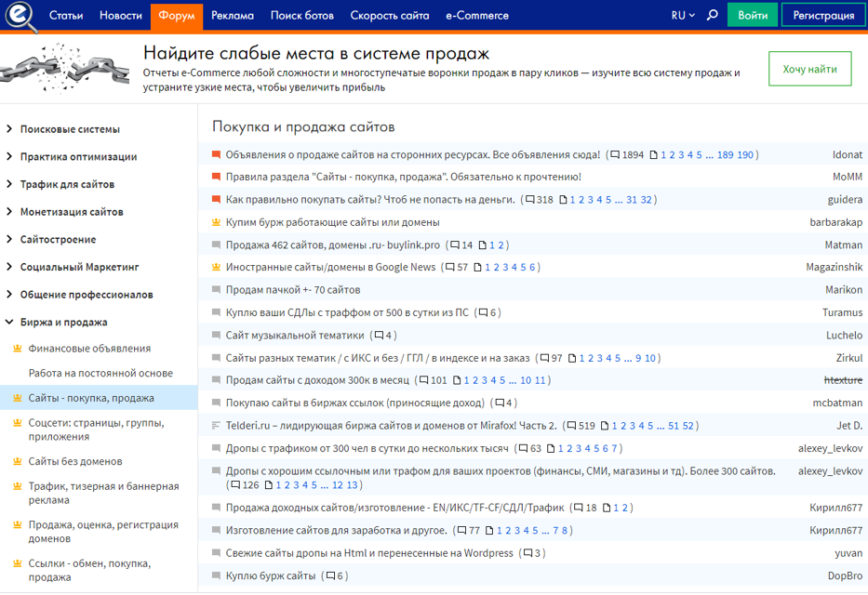Open the 'Новости' nav item
The height and width of the screenshot is (595, 868).
pos(121,16)
